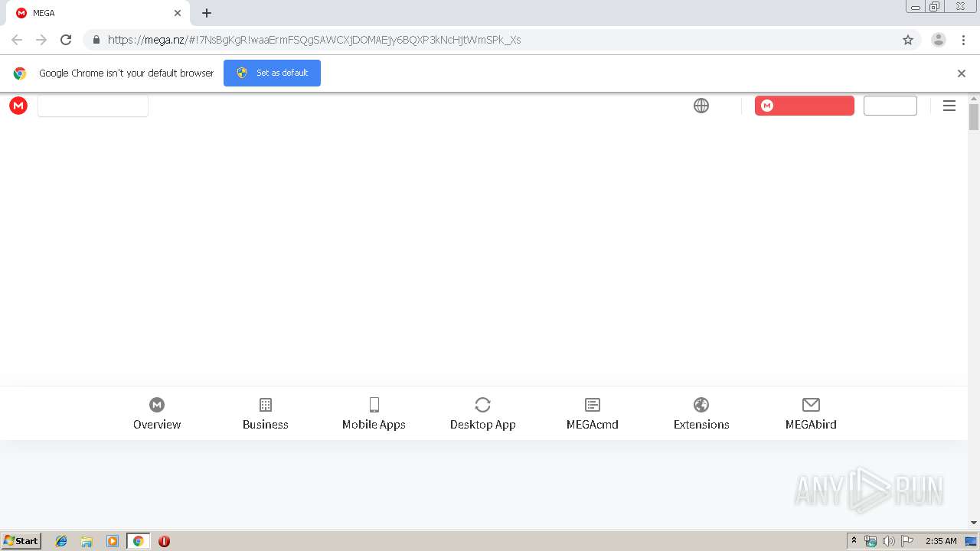Open the MEGAbird page

(811, 414)
